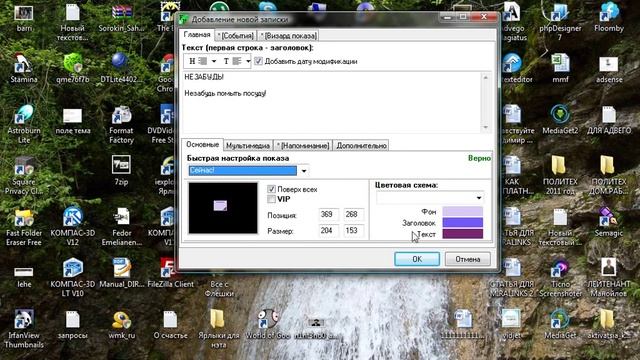Select the adsense desktop icon
Viewport: 640px width, 360px height.
click(609, 69)
